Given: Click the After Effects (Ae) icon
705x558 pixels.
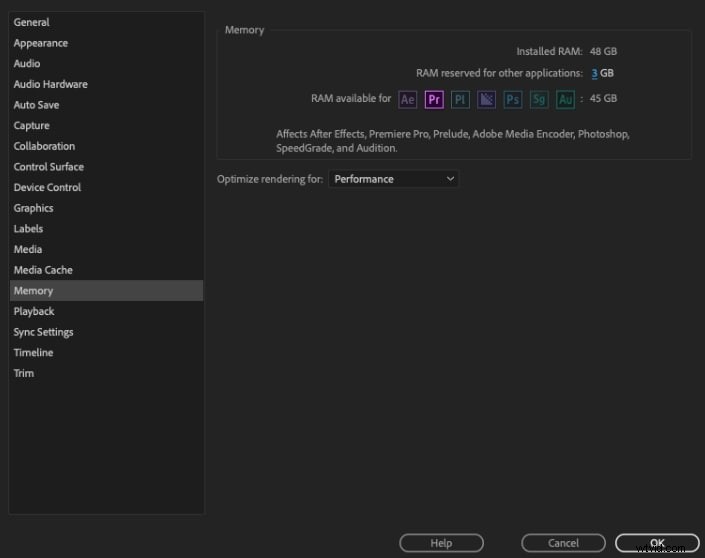Looking at the screenshot, I should pos(407,99).
